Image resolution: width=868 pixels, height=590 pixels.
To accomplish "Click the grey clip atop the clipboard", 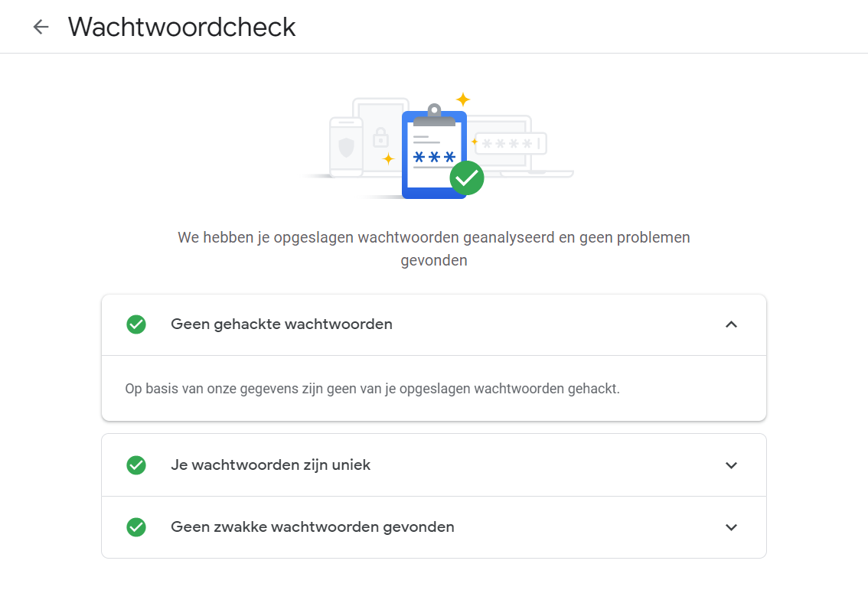I will point(434,115).
